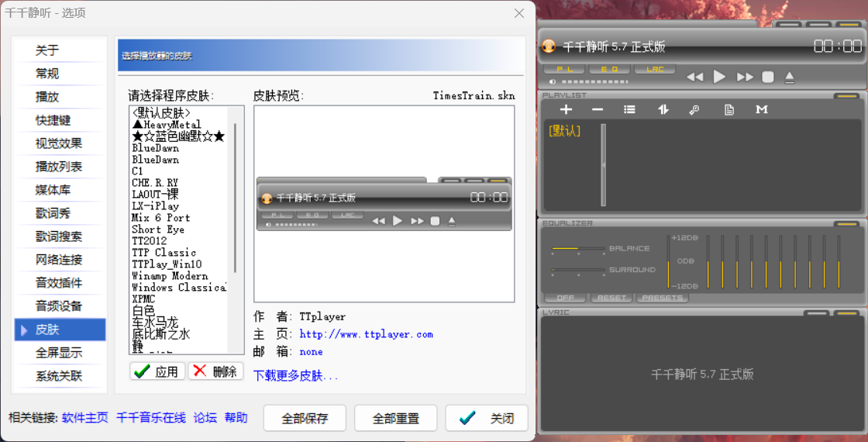Click the playlist panel's vertical splitter bar
The width and height of the screenshot is (868, 442).
pos(604,165)
